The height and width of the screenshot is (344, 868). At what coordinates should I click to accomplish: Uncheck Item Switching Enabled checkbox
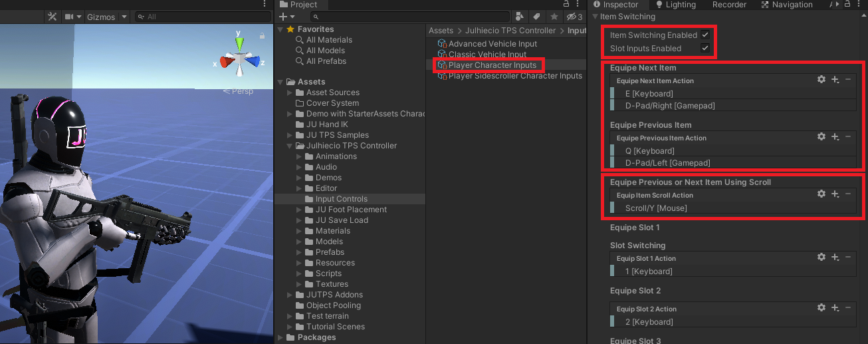pyautogui.click(x=705, y=35)
